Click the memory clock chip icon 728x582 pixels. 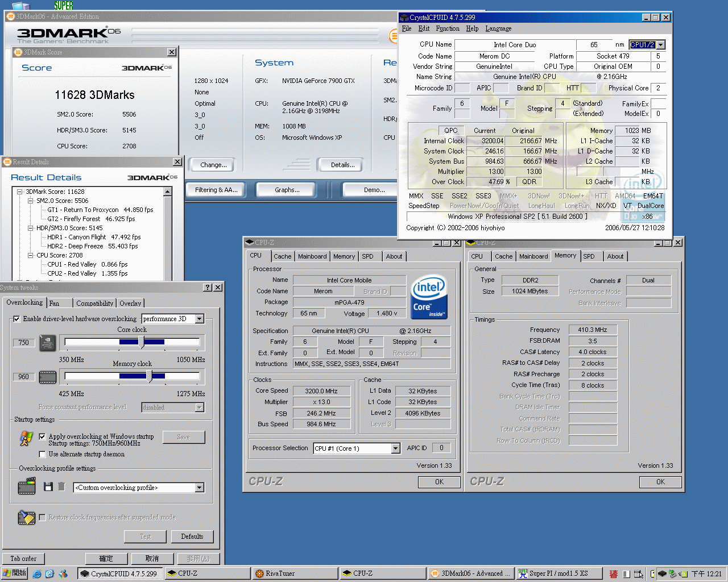pyautogui.click(x=48, y=377)
